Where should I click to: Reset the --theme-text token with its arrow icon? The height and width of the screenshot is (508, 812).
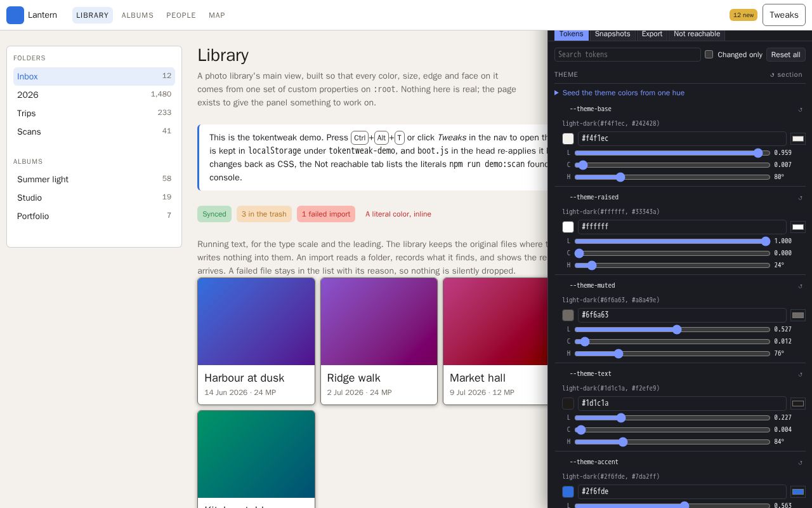click(x=801, y=374)
